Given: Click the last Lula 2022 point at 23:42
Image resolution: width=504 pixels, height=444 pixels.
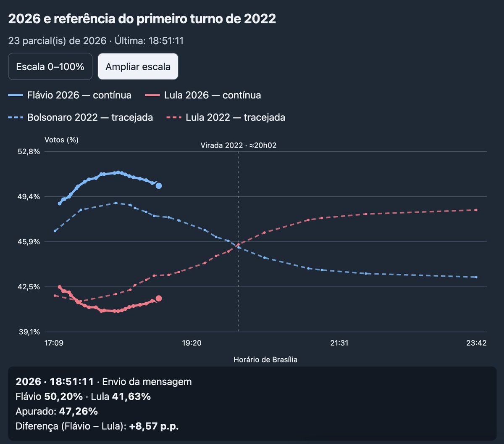Looking at the screenshot, I should tap(476, 210).
